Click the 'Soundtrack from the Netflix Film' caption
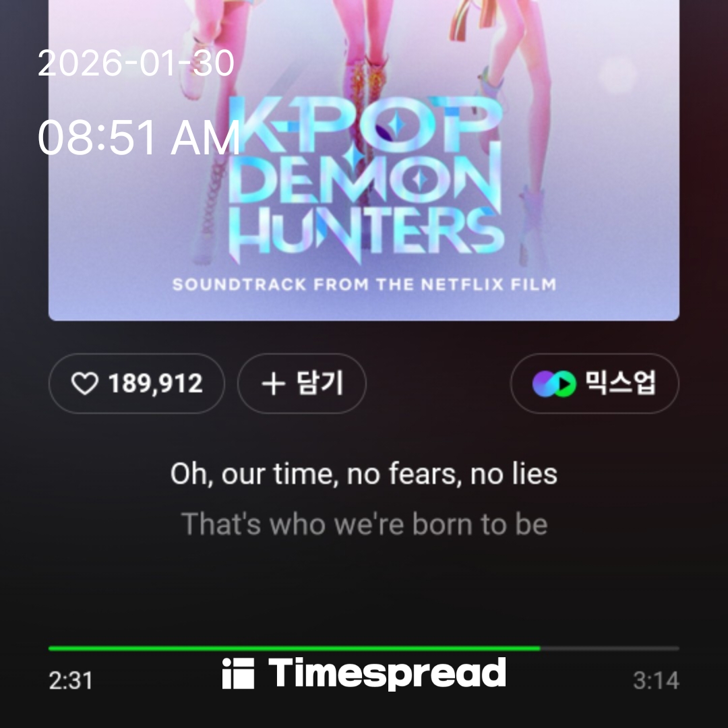This screenshot has width=728, height=728. (365, 284)
